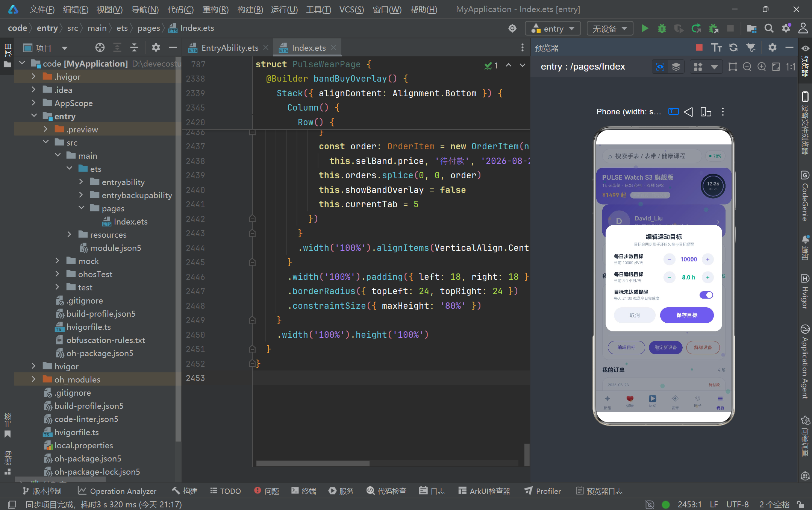
Task: Open editor tab more options menu
Action: point(522,47)
